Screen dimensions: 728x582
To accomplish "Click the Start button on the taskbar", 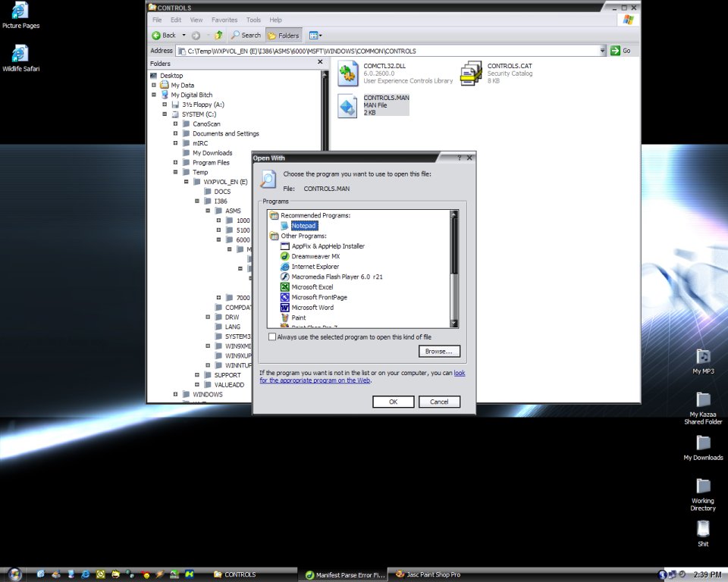I will (x=14, y=574).
